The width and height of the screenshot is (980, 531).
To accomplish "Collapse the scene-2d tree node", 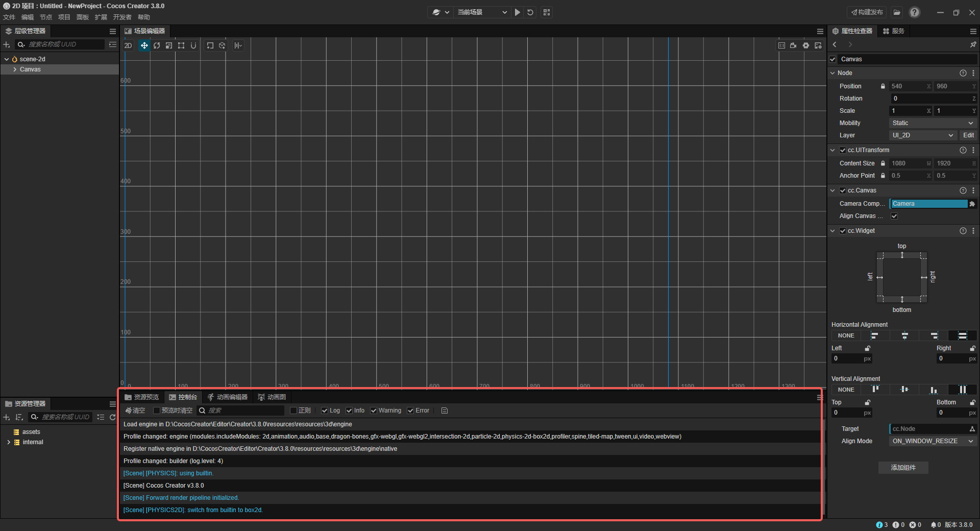I will point(7,59).
